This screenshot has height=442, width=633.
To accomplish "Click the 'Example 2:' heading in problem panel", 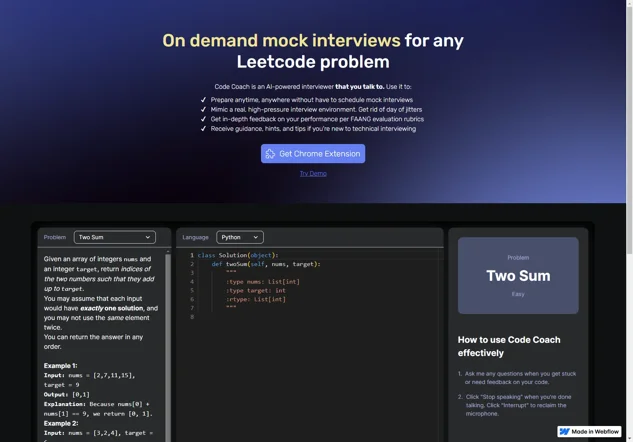I will (61, 423).
